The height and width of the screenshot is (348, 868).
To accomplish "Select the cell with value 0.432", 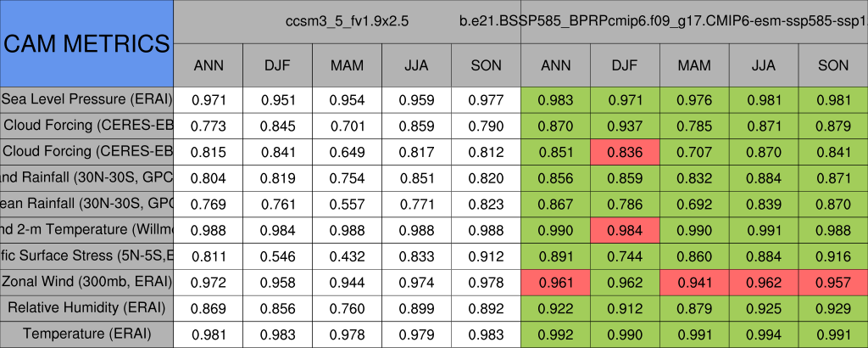I will point(347,255).
